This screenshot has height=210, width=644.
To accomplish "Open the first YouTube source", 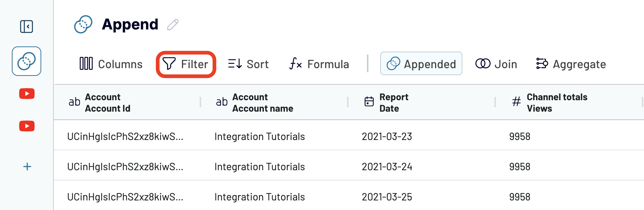I will tap(27, 94).
